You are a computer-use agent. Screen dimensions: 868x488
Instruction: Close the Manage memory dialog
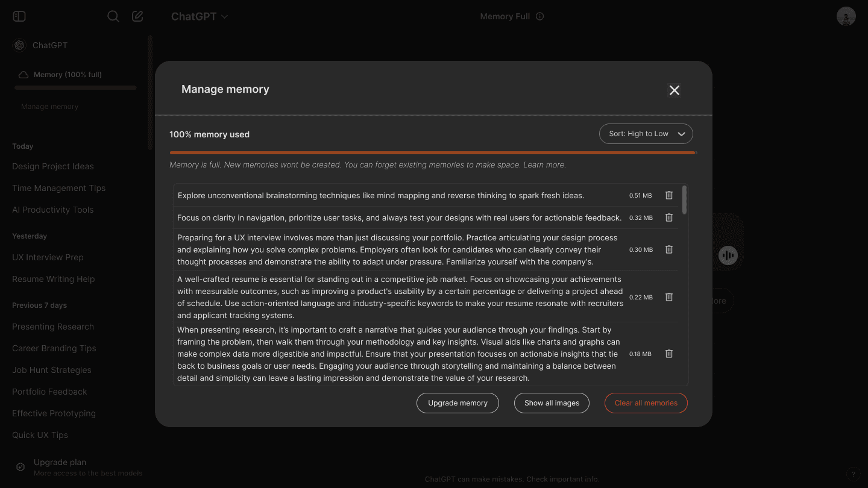tap(675, 90)
